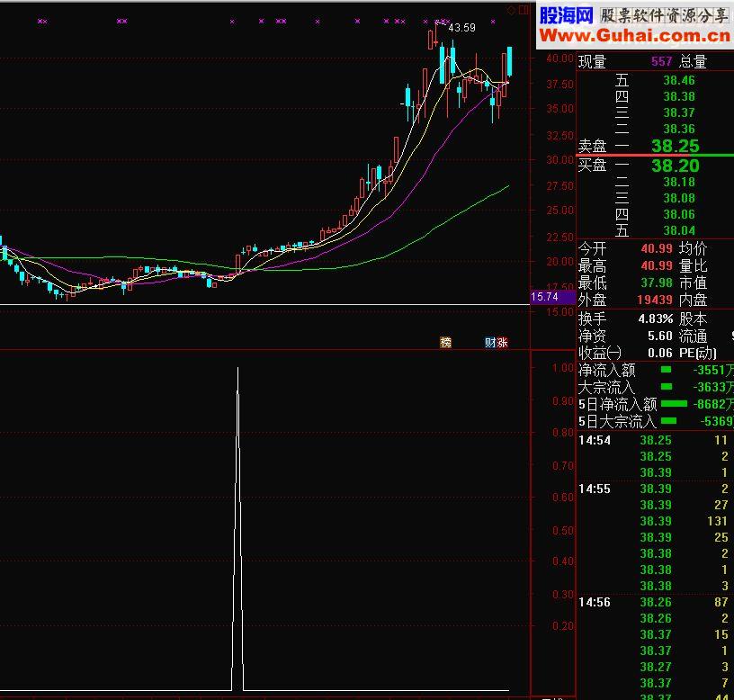Click the 股本 label
734x700 pixels.
click(x=693, y=319)
